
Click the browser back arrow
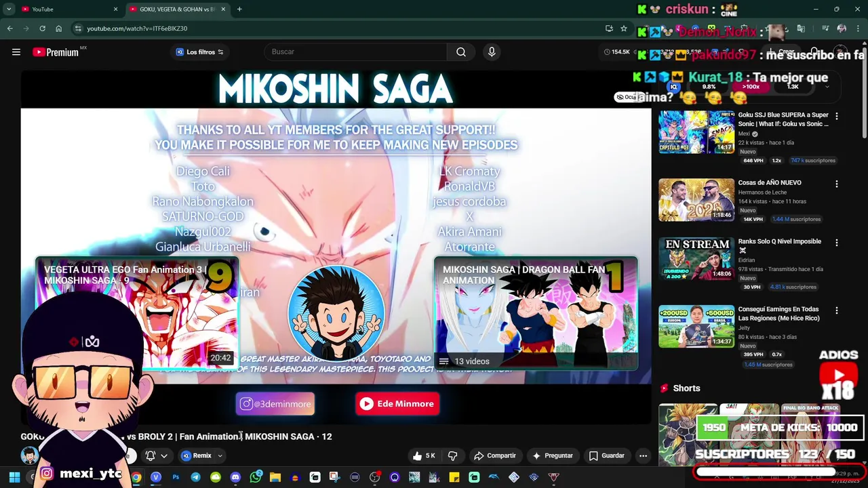(9, 28)
